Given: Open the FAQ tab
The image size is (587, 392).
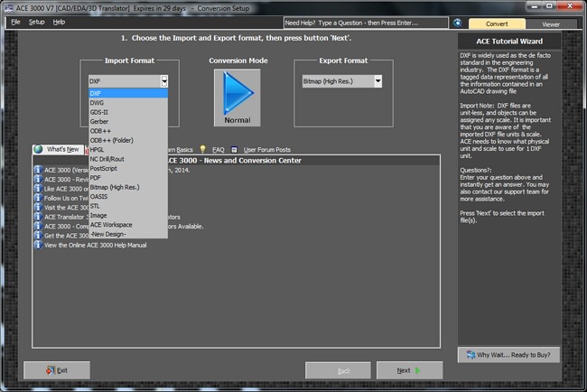Looking at the screenshot, I should click(x=218, y=150).
